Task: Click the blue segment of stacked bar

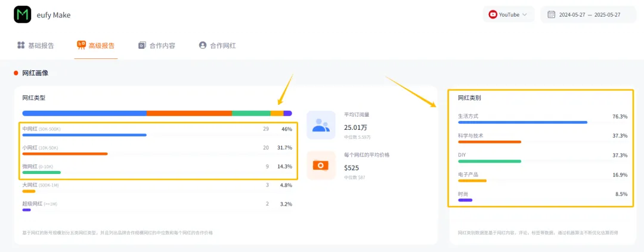Action: click(84, 113)
